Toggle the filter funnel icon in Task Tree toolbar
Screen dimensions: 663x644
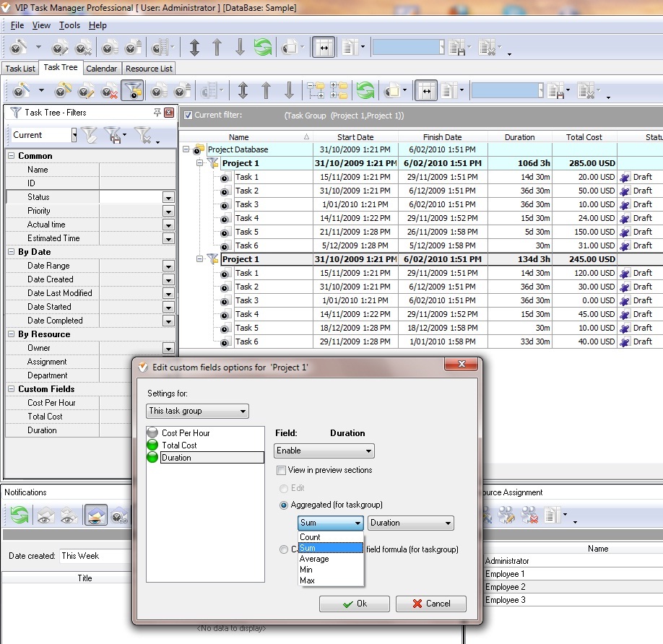(x=132, y=91)
